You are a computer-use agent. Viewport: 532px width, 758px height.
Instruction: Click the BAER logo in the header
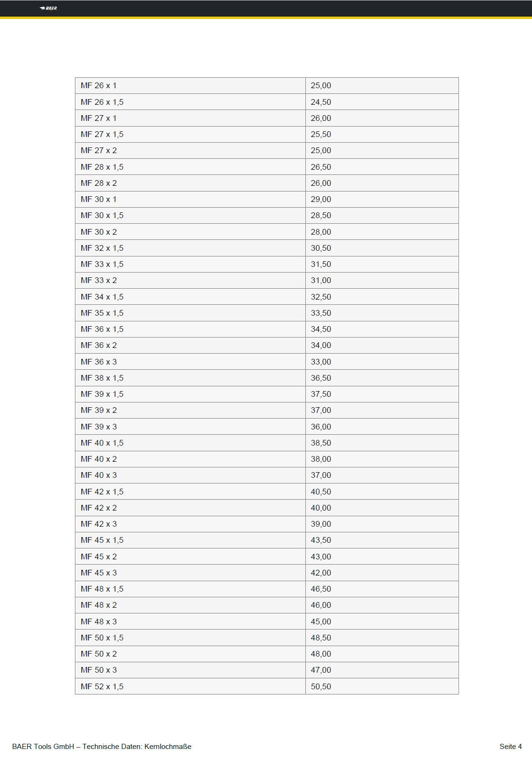(x=48, y=8)
